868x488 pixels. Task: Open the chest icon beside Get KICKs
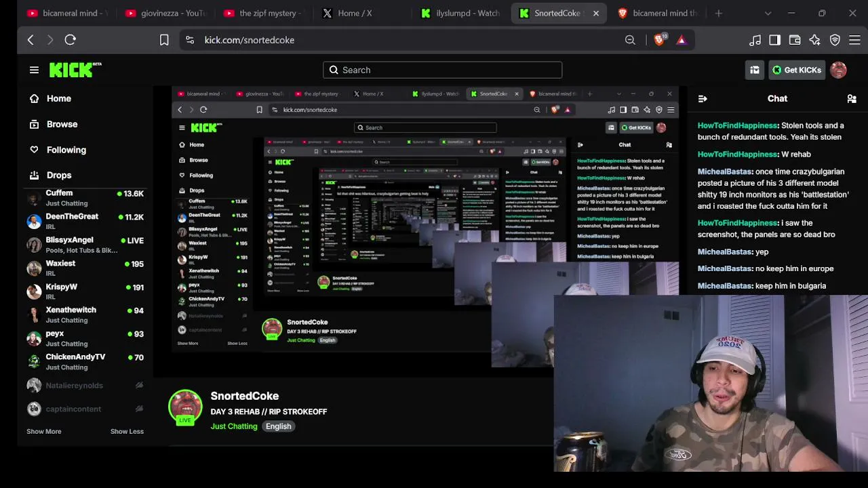pyautogui.click(x=755, y=70)
